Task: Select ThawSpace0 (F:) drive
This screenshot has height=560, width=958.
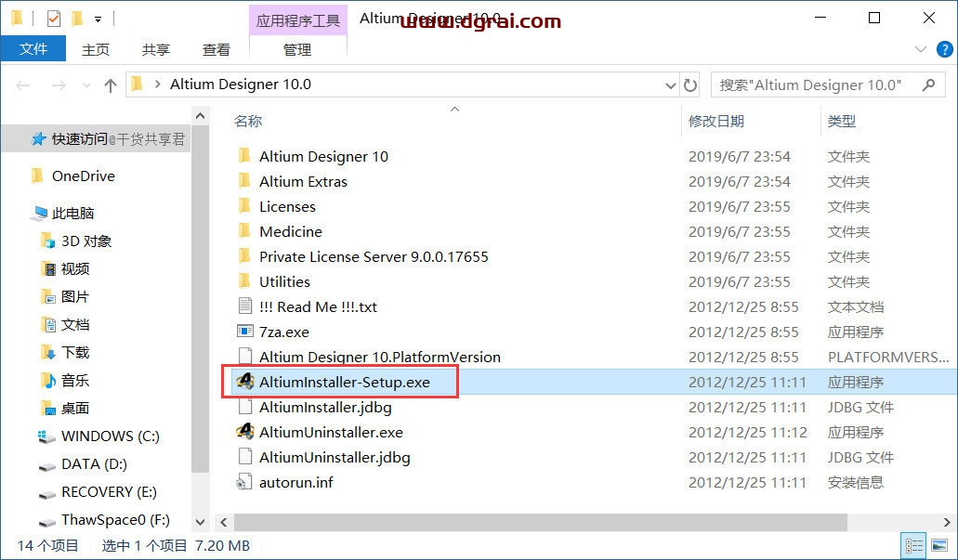Action: pyautogui.click(x=115, y=520)
